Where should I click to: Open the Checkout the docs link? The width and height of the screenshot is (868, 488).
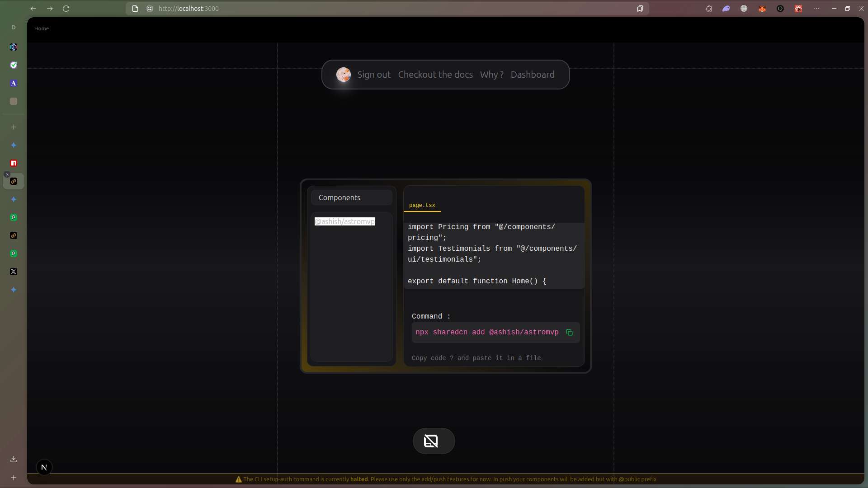point(435,75)
